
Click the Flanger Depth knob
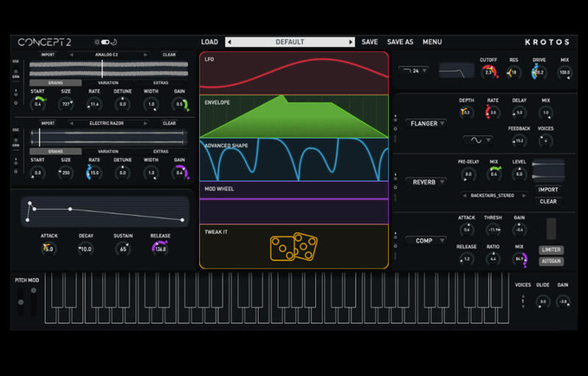pos(466,113)
